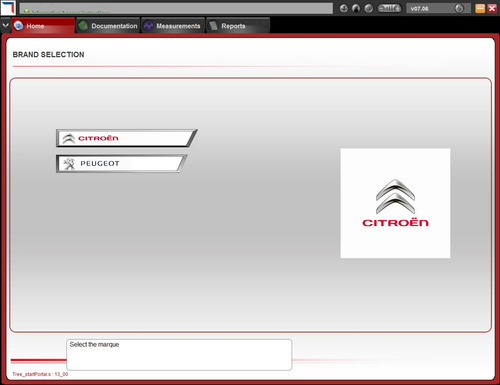This screenshot has width=500, height=385.
Task: Click the large Citroën logo preview image
Action: click(395, 203)
